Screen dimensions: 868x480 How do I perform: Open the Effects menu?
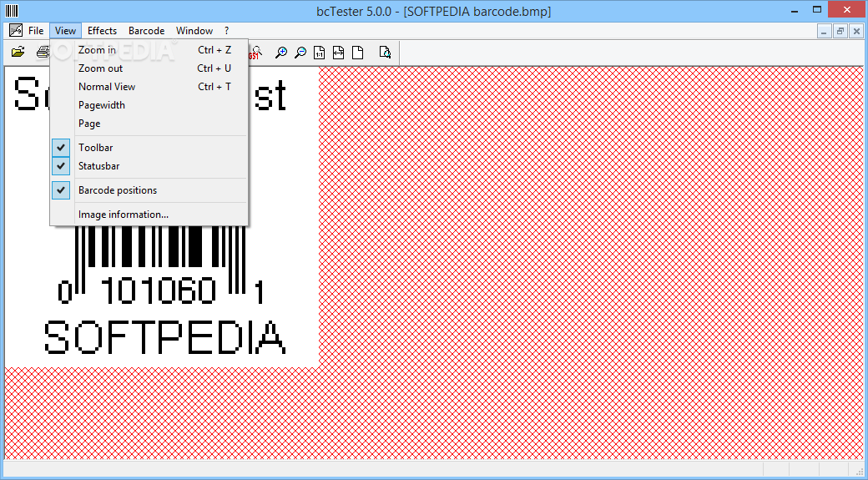coord(103,30)
